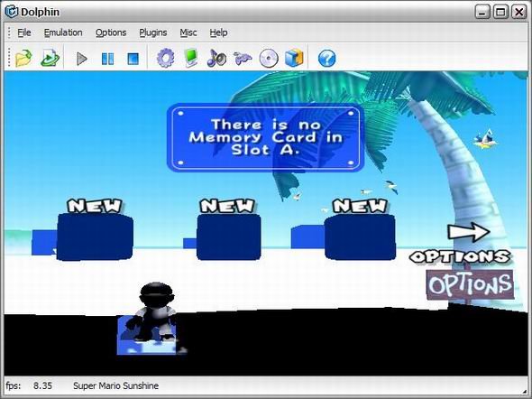Open the Options menu in menu bar
Image resolution: width=532 pixels, height=399 pixels.
(x=111, y=32)
